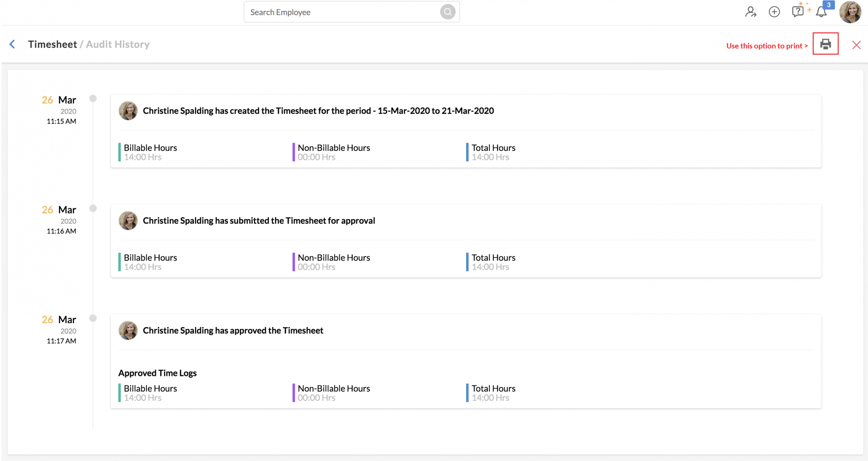Click the search magnifier in Search Employee bar
This screenshot has height=461, width=868.
447,12
